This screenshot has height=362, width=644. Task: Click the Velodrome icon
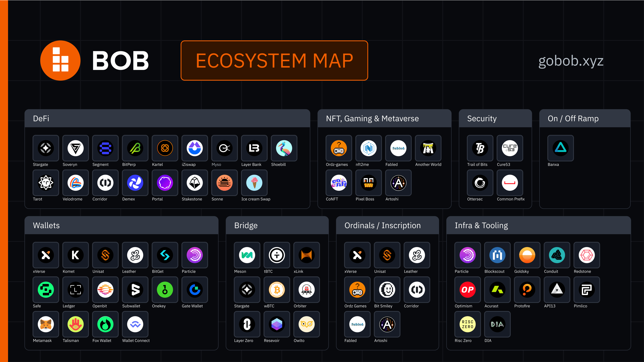pos(75,183)
